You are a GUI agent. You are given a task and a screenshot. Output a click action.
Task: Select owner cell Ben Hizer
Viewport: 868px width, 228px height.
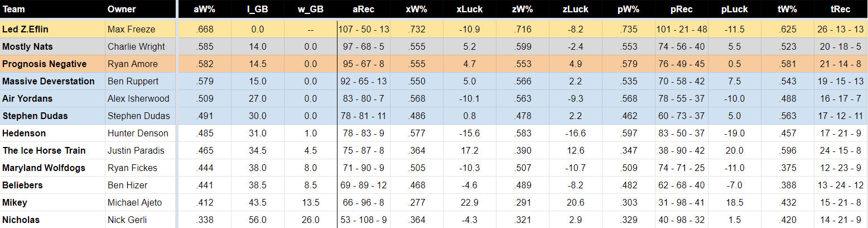point(140,185)
